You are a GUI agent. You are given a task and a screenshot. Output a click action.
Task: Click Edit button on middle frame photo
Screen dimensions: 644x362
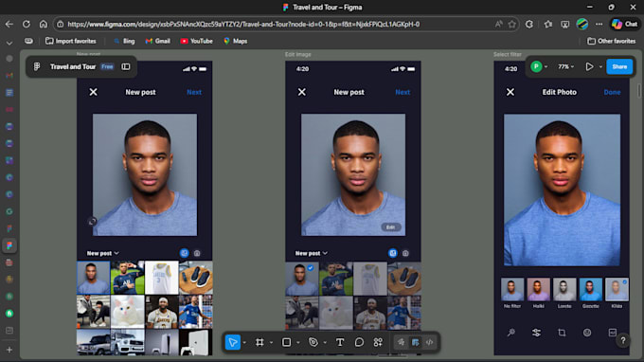[390, 227]
